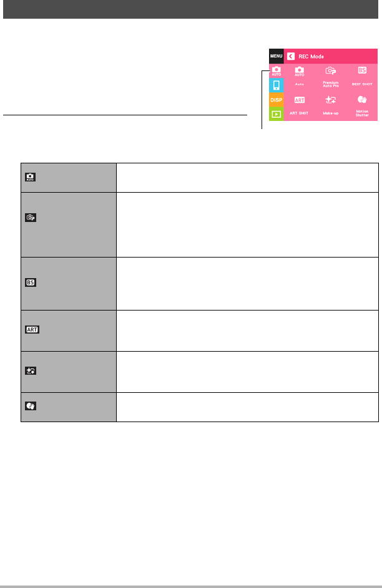
Task: Choose ART SHOT in the REC Mode grid
Action: pyautogui.click(x=300, y=103)
